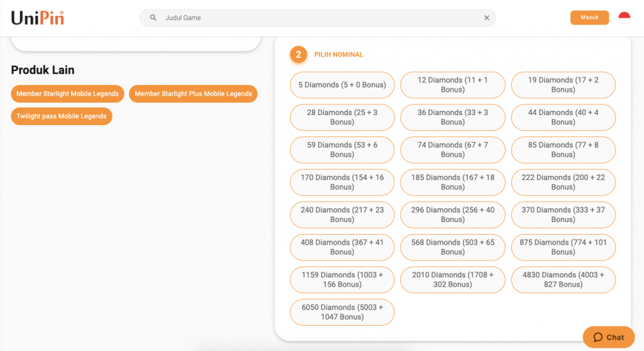
Task: Select the 6050 Diamonds package
Action: click(342, 312)
